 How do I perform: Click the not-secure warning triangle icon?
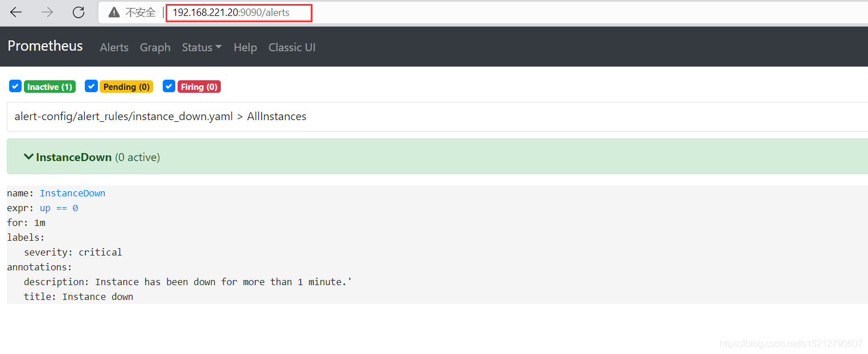click(x=114, y=13)
